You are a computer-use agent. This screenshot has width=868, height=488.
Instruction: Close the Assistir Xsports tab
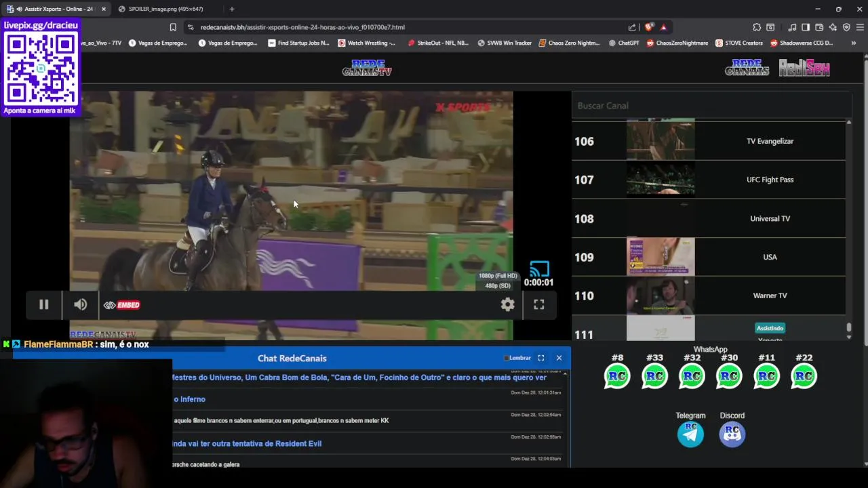104,9
